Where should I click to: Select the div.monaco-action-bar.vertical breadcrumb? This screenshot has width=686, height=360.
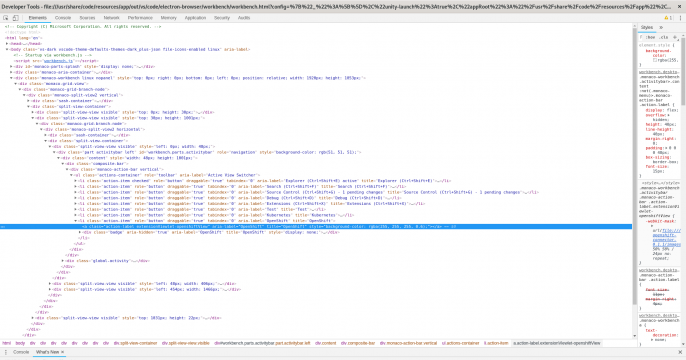pos(408,343)
